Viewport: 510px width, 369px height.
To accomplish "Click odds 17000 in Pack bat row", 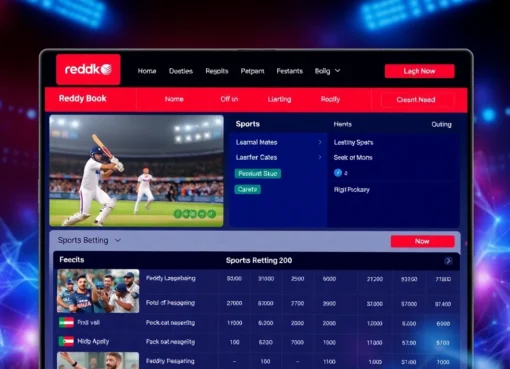I will tap(375, 343).
